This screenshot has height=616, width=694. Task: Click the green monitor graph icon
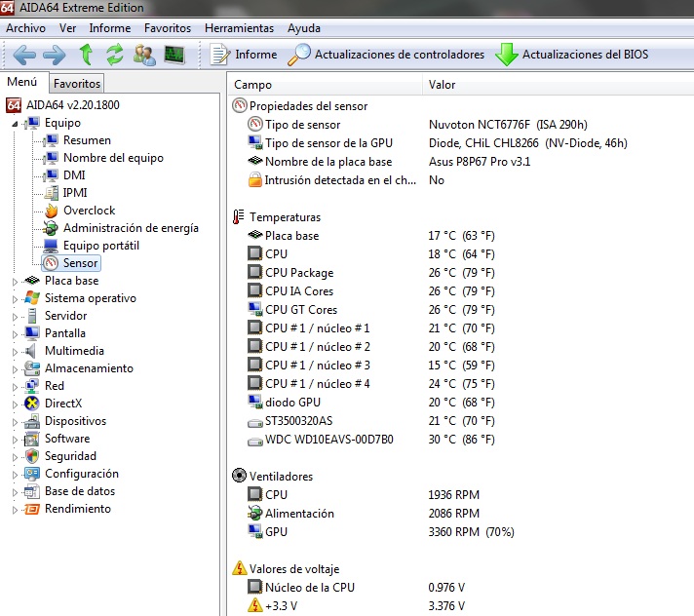[x=174, y=55]
